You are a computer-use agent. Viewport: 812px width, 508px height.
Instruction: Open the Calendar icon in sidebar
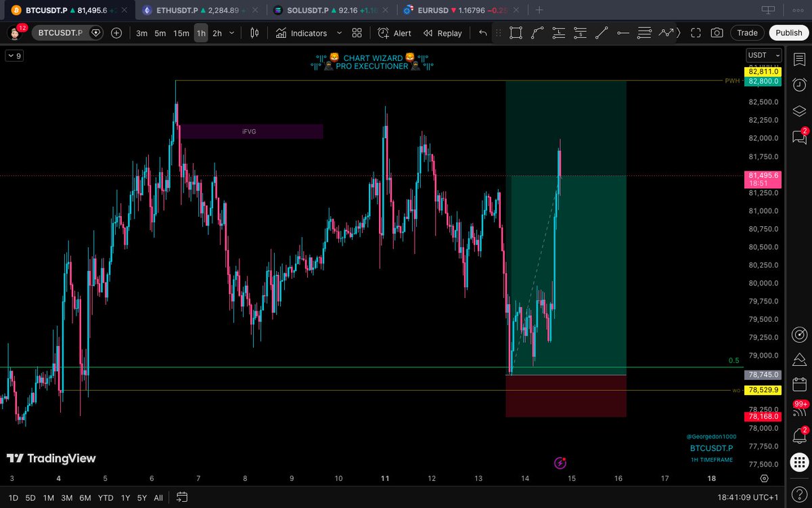(x=799, y=385)
